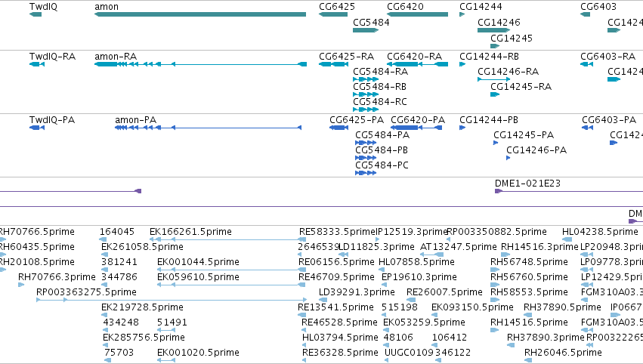
Task: Click the RP003363275.5prime EST label
Action: pyautogui.click(x=87, y=292)
